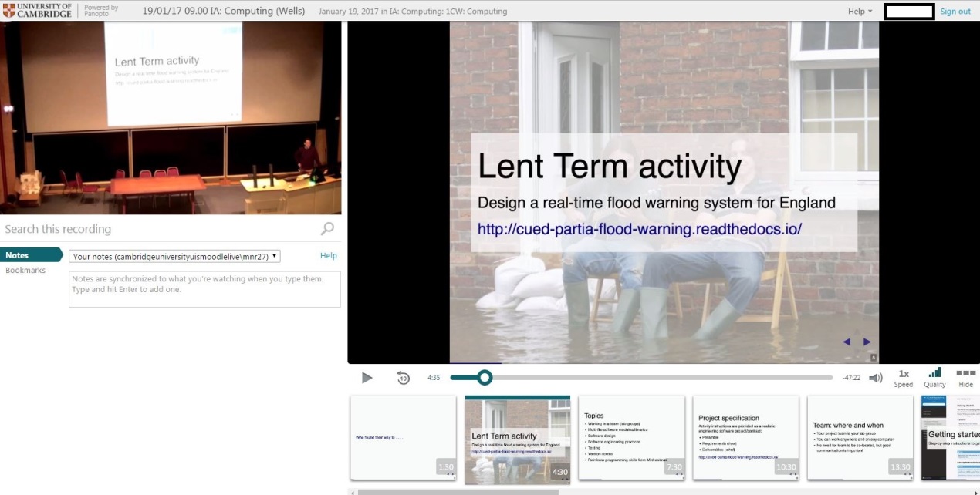Go to next slide arrow in video
Screen dimensions: 980x495
pyautogui.click(x=867, y=342)
